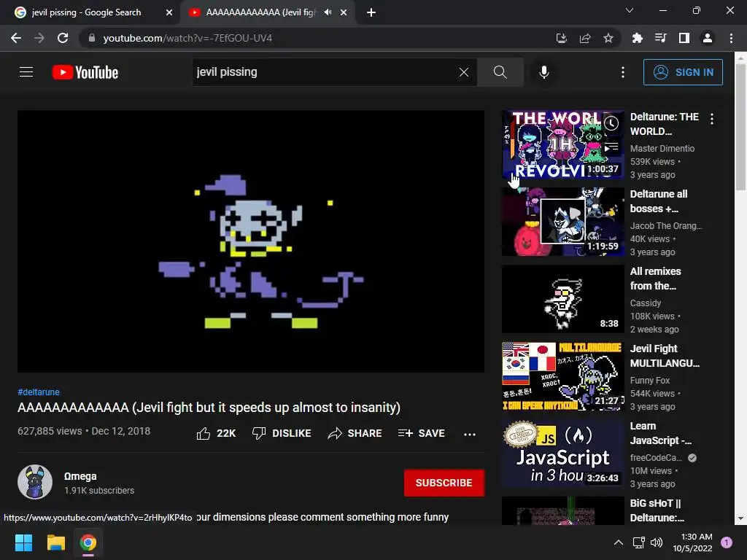The width and height of the screenshot is (747, 560).
Task: Like the video with thumbs up
Action: 216,433
